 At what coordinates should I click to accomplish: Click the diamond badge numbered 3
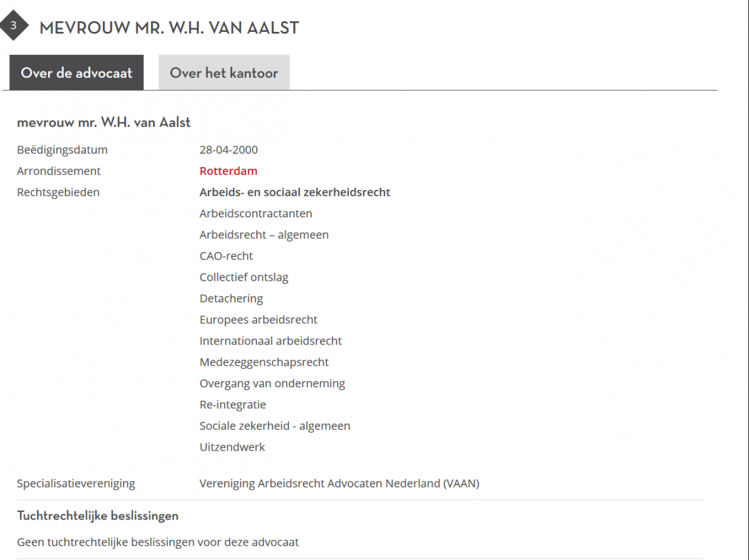click(x=14, y=26)
